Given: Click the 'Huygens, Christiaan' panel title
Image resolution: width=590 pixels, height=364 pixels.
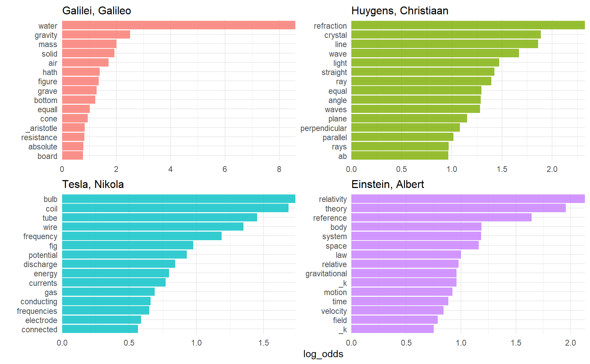Looking at the screenshot, I should tap(400, 11).
